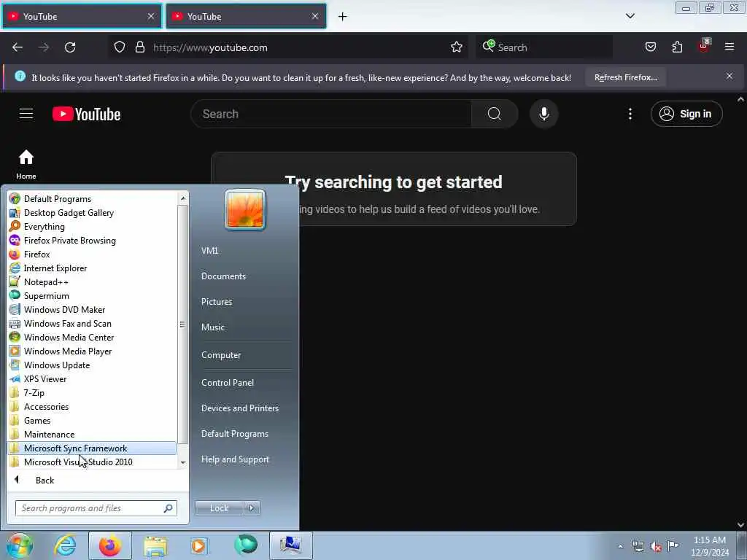This screenshot has height=560, width=747.
Task: Launch Supermium from Start menu
Action: 91,296
